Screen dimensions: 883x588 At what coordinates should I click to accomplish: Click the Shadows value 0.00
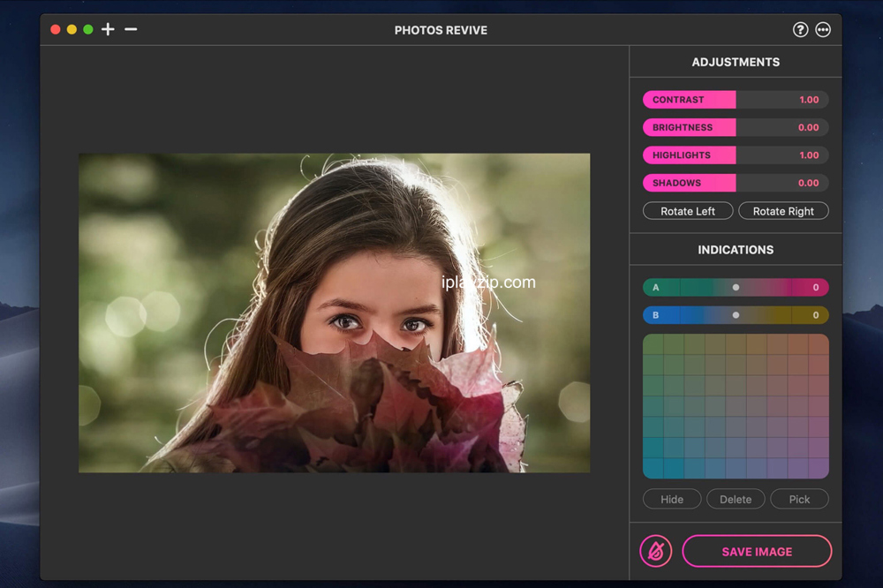point(808,183)
